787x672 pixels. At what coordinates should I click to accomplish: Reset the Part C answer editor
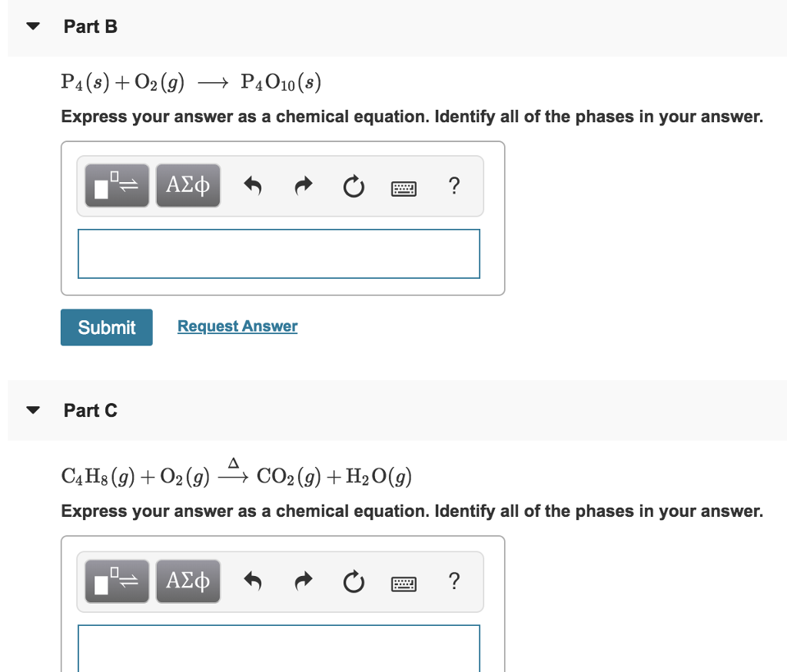tap(354, 582)
